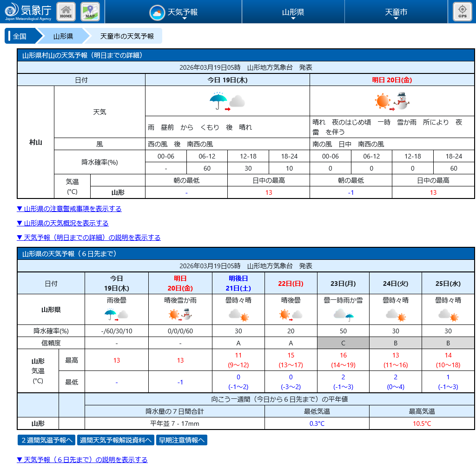Viewport: 476px width, 476px height.
Task: Click the 晴後曇 weekly icon for 22日(日)
Action: point(291,315)
